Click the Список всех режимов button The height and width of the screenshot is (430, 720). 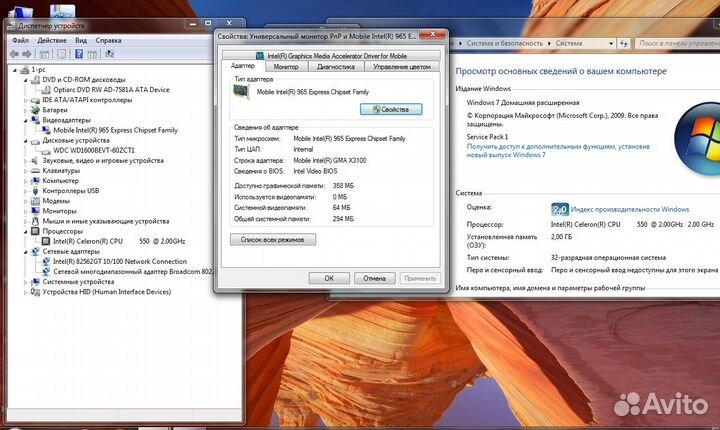tap(273, 240)
